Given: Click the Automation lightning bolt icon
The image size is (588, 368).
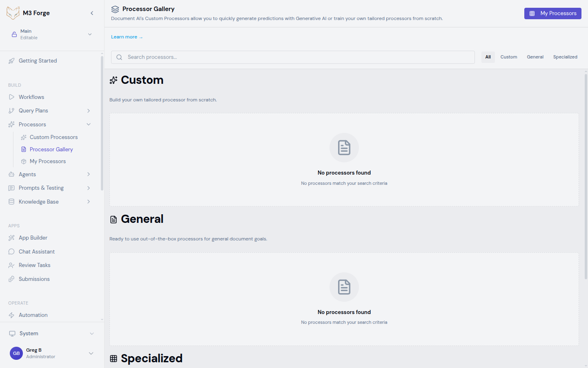Looking at the screenshot, I should tap(11, 315).
